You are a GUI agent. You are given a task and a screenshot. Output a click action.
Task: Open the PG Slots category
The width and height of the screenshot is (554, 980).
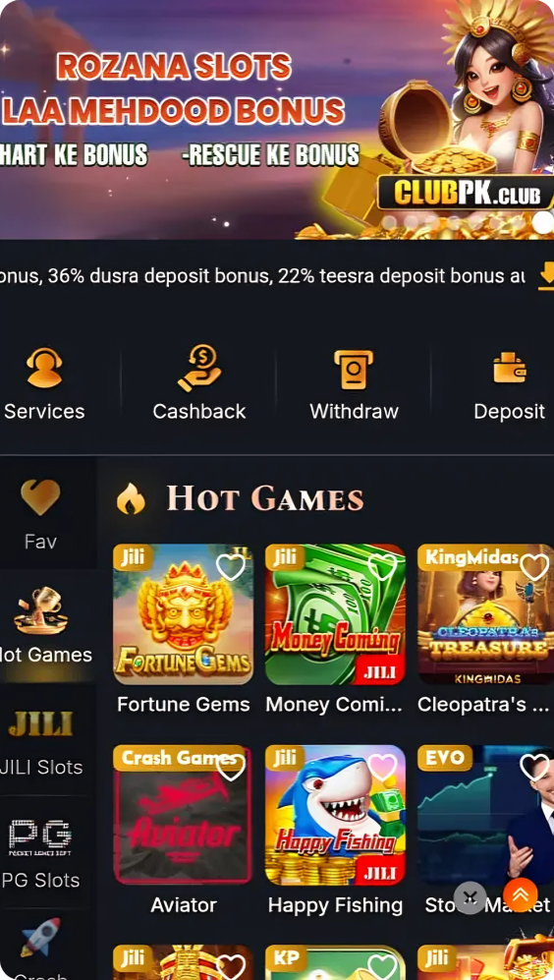[40, 852]
